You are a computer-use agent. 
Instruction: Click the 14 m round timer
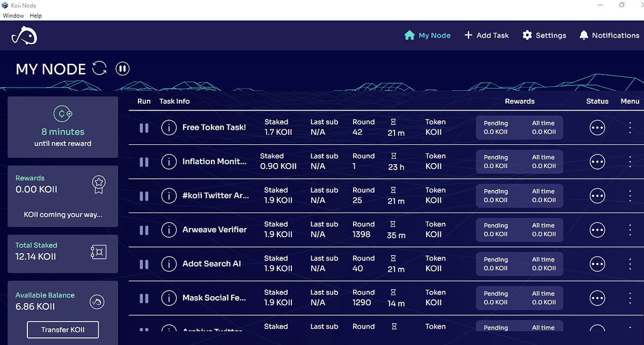[x=396, y=303]
